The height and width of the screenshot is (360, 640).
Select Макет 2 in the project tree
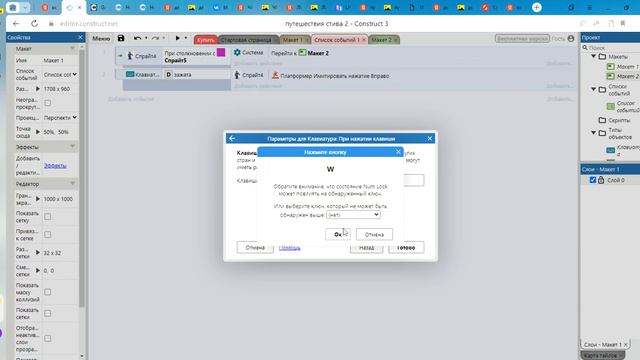pyautogui.click(x=627, y=76)
